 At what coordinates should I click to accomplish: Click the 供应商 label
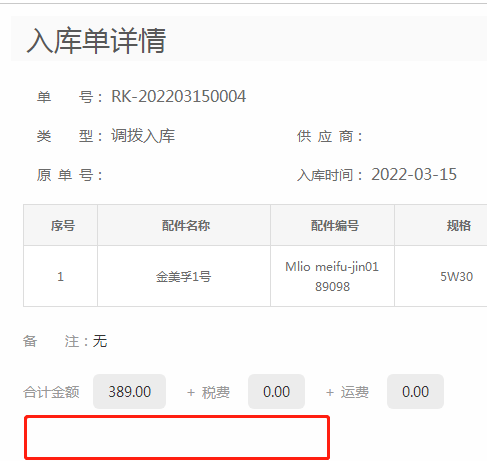329,136
